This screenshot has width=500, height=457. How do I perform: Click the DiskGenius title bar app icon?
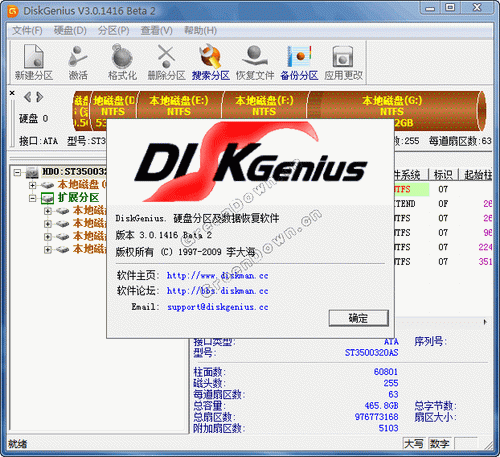[13, 11]
